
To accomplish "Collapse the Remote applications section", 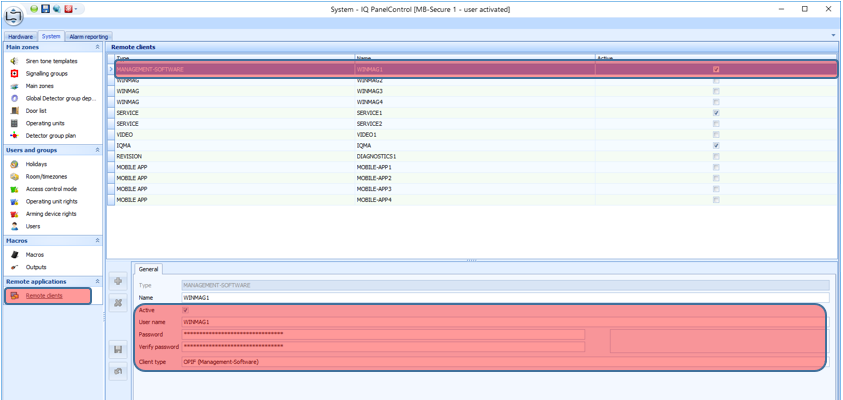I will click(97, 282).
